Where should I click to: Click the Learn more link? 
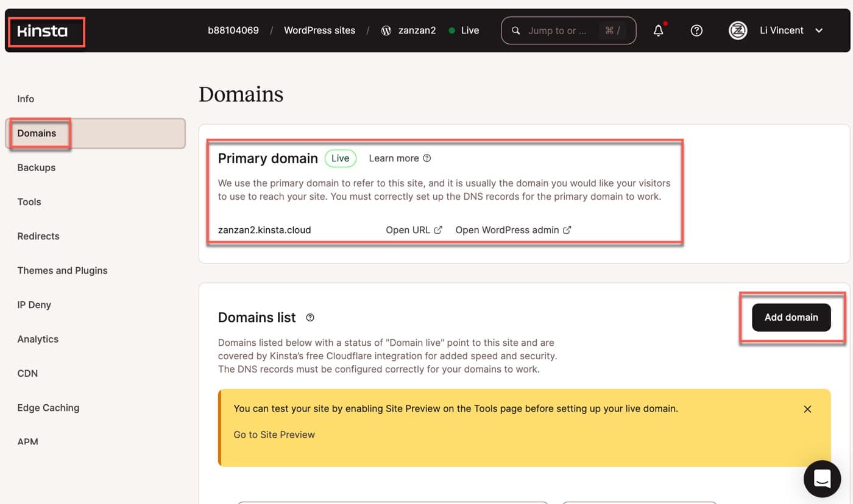coord(394,158)
